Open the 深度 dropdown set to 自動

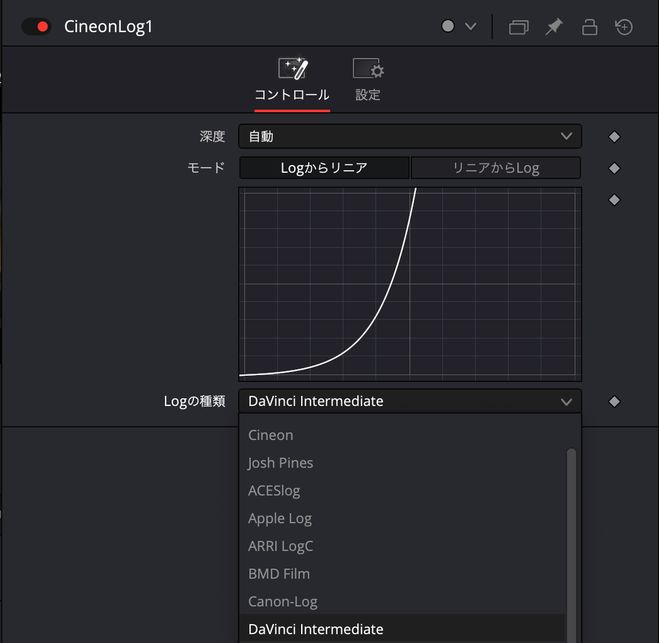(410, 136)
